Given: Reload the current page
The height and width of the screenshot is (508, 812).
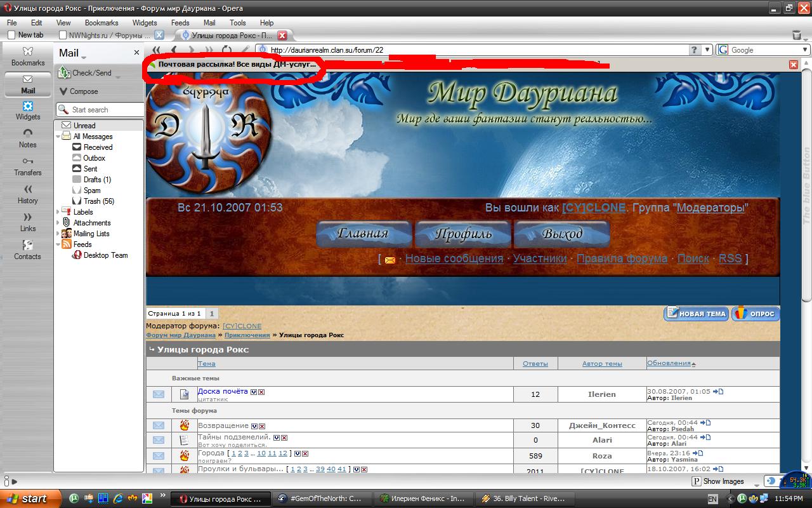Looking at the screenshot, I should coord(226,50).
